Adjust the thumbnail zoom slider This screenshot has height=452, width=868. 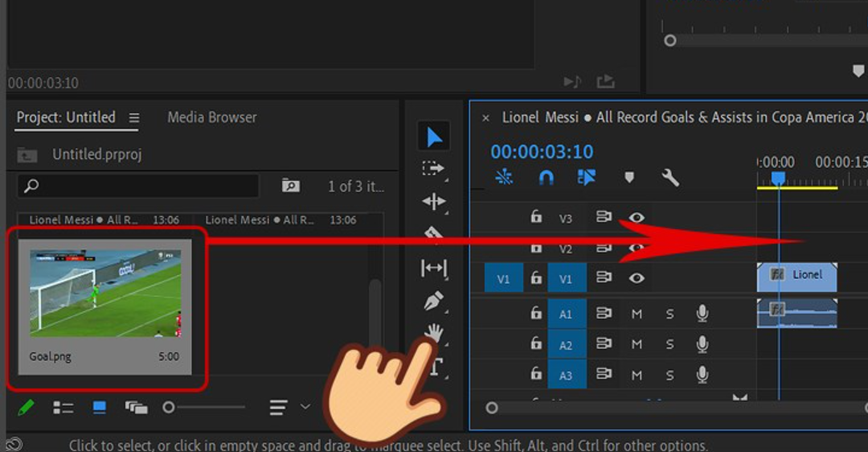click(169, 408)
